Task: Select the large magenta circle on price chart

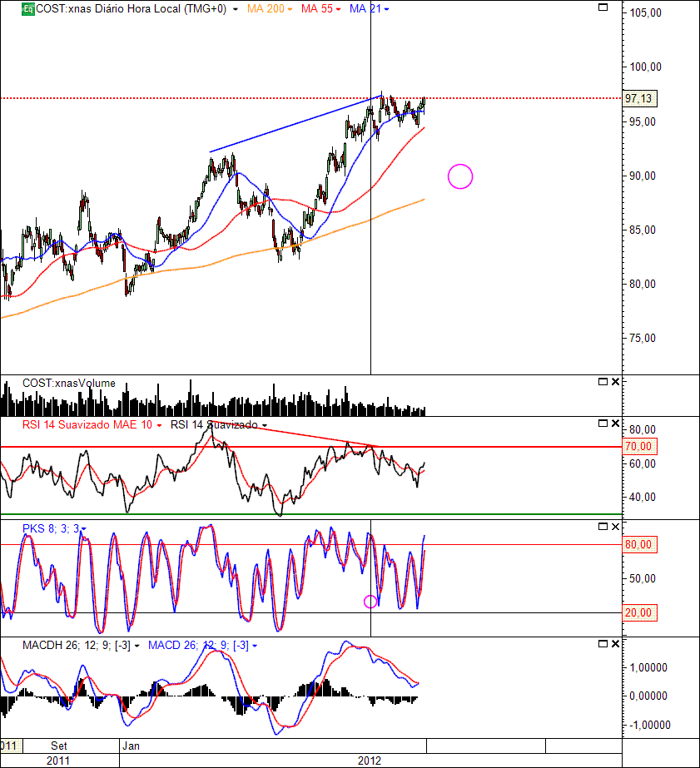Action: coord(460,177)
